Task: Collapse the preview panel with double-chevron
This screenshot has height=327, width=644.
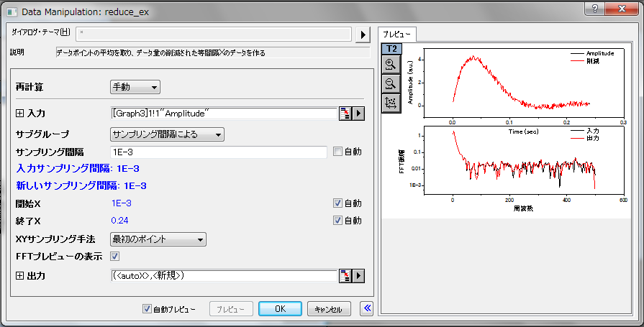Action: pyautogui.click(x=367, y=308)
